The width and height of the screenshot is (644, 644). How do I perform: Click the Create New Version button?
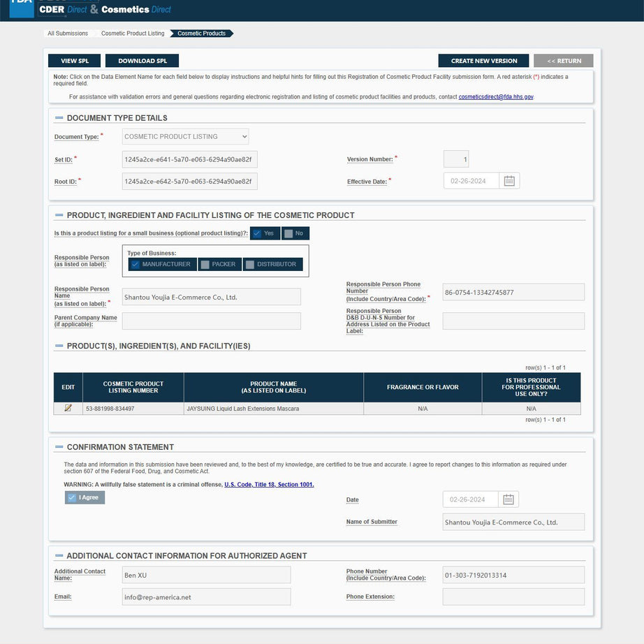(483, 61)
